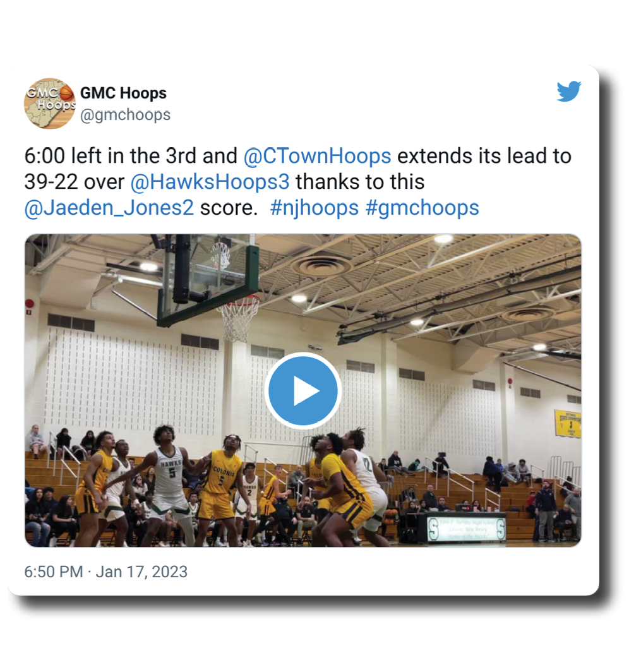Select the #njhoops hashtag

[314, 208]
